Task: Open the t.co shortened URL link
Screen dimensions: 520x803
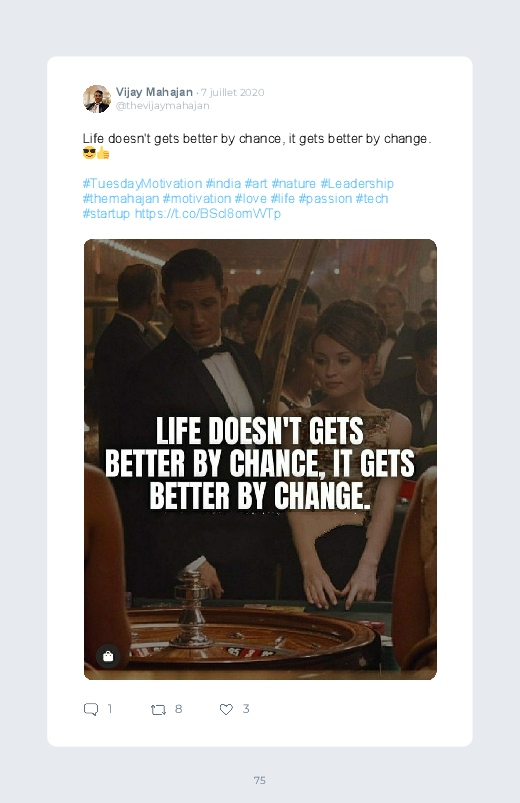Action: coord(207,214)
